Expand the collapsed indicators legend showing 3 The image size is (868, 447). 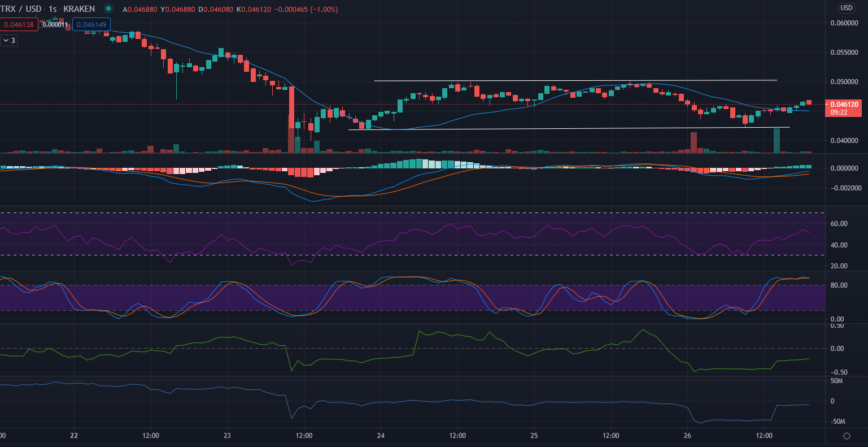(x=10, y=41)
